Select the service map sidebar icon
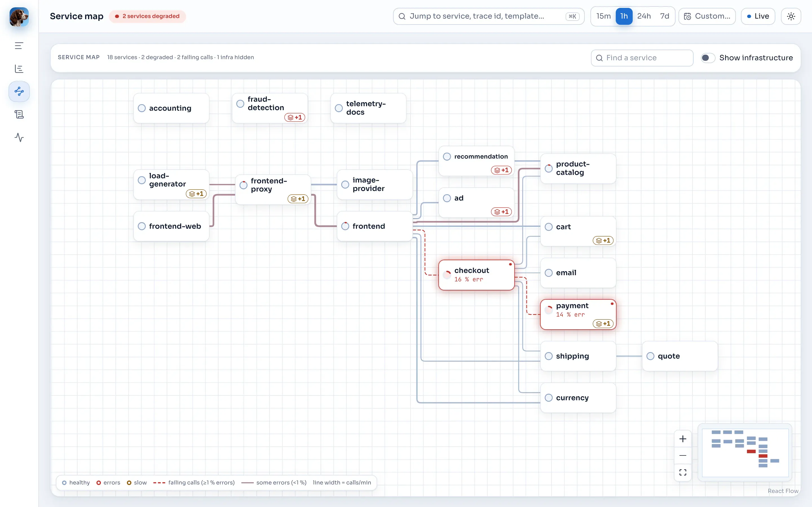 pos(19,91)
